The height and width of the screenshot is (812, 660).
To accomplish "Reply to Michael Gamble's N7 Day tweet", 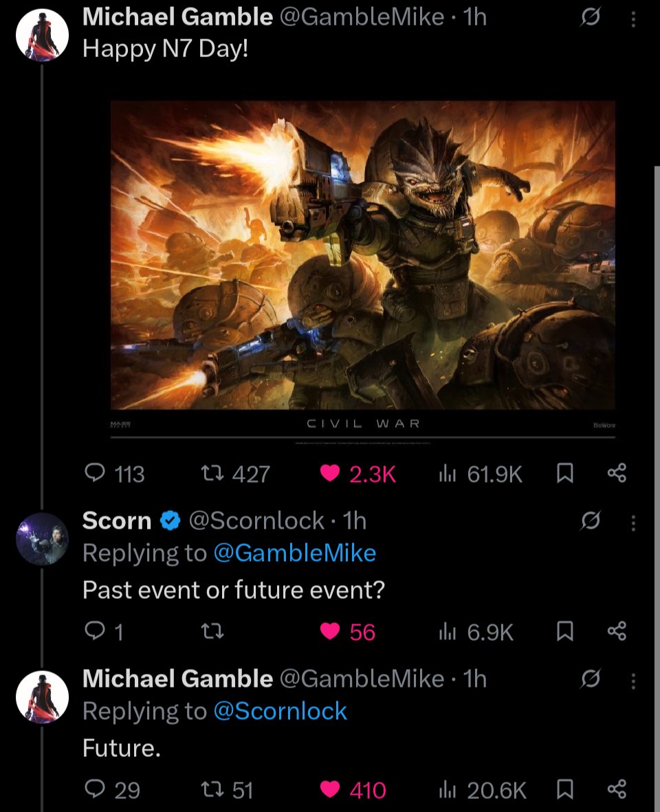I will click(93, 473).
